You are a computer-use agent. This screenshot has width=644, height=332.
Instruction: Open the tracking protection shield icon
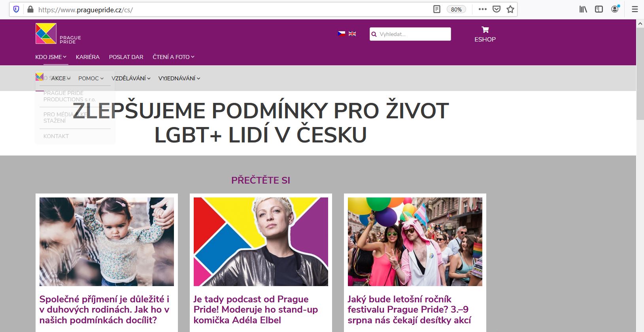pyautogui.click(x=16, y=9)
